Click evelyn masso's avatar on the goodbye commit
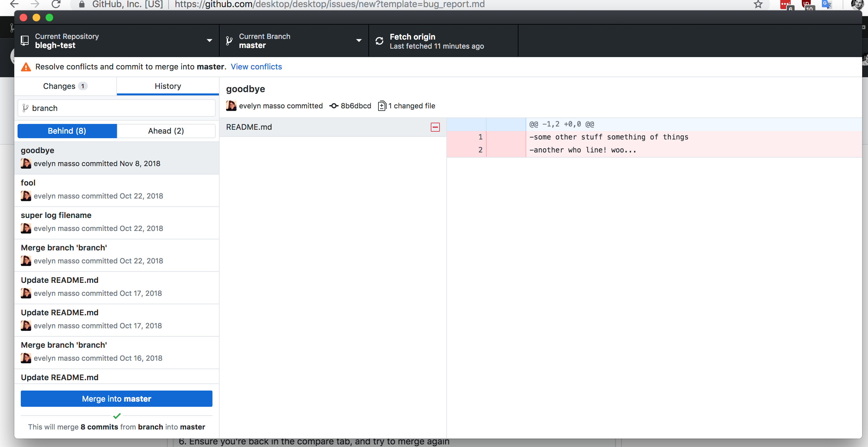This screenshot has width=868, height=447. pyautogui.click(x=231, y=106)
